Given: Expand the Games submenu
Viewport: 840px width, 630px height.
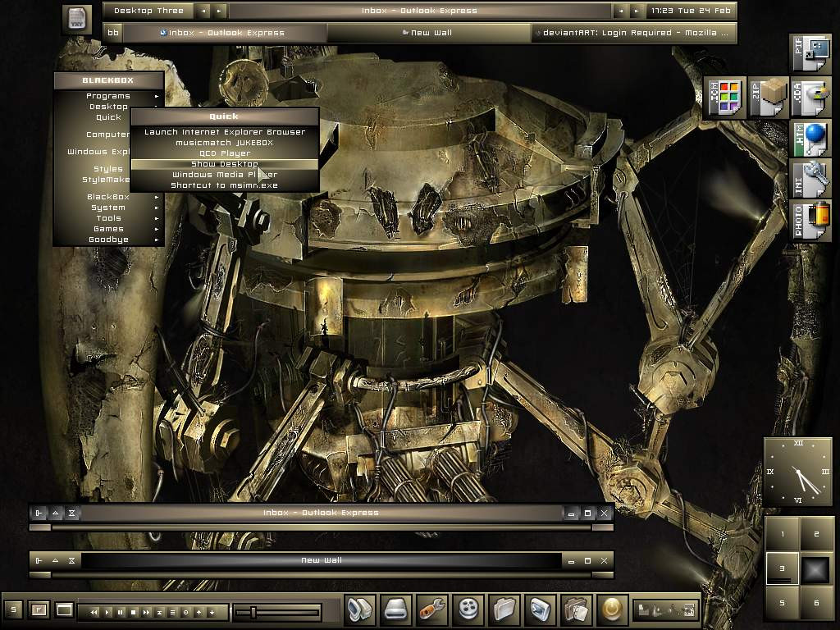Looking at the screenshot, I should point(108,229).
